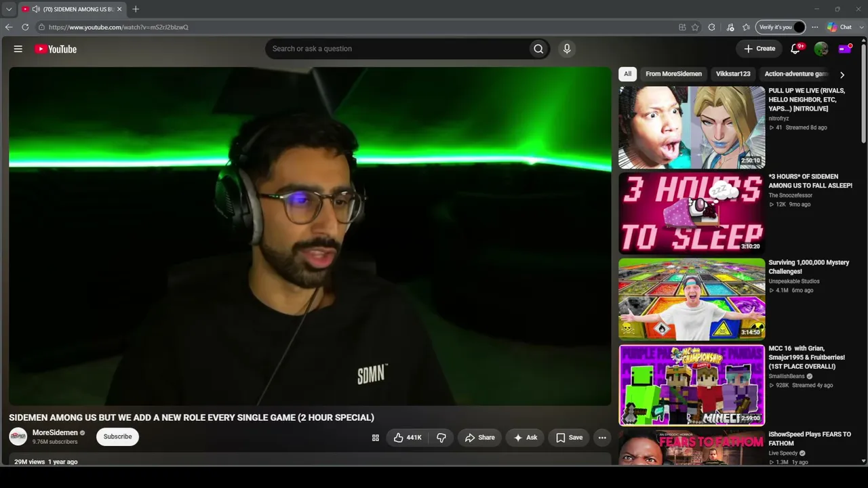Click the Verify it's you profile button
The width and height of the screenshot is (868, 488).
781,27
